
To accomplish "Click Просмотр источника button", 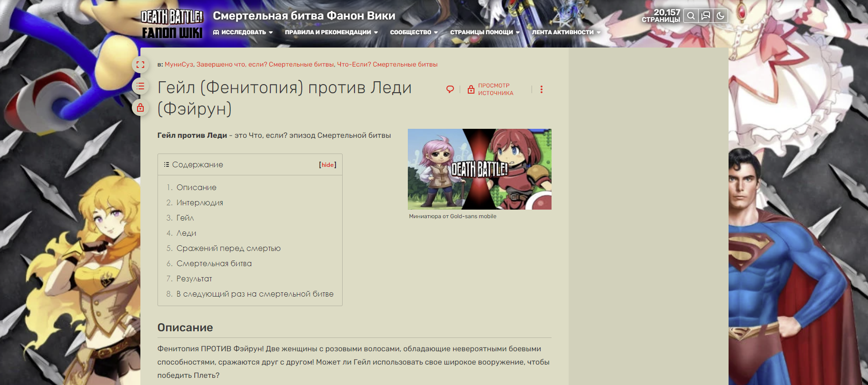I will click(491, 89).
